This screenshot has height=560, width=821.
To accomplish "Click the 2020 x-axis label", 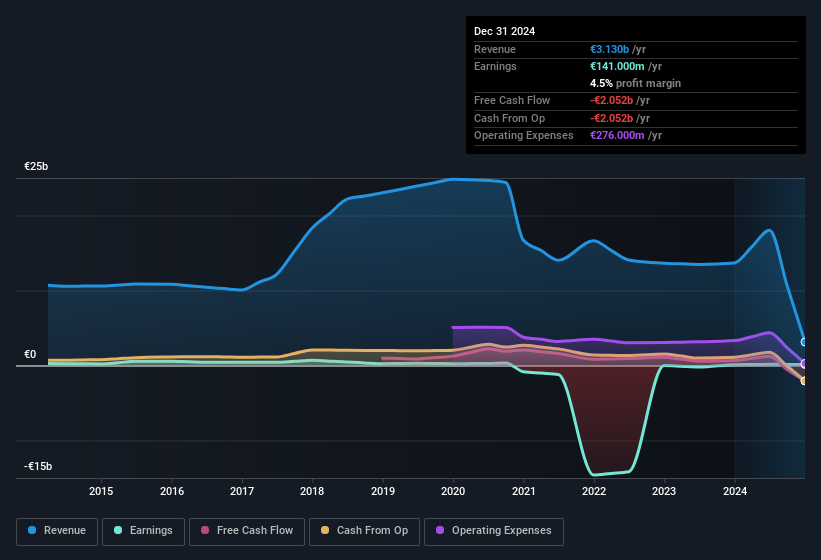I will (x=453, y=491).
